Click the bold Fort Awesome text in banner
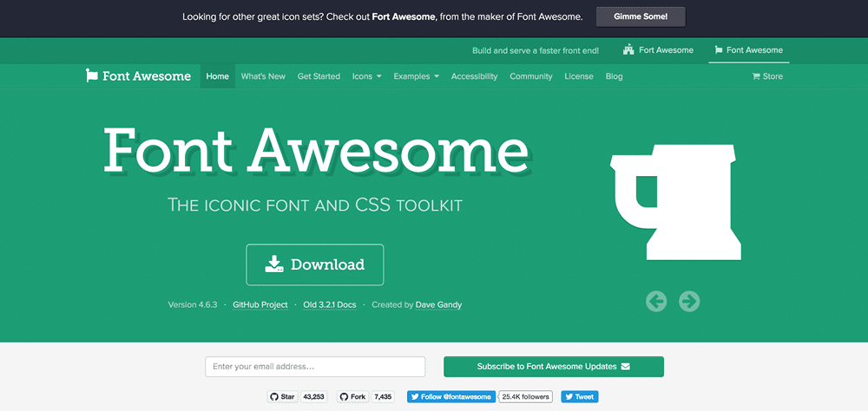Image resolution: width=868 pixels, height=411 pixels. point(404,16)
